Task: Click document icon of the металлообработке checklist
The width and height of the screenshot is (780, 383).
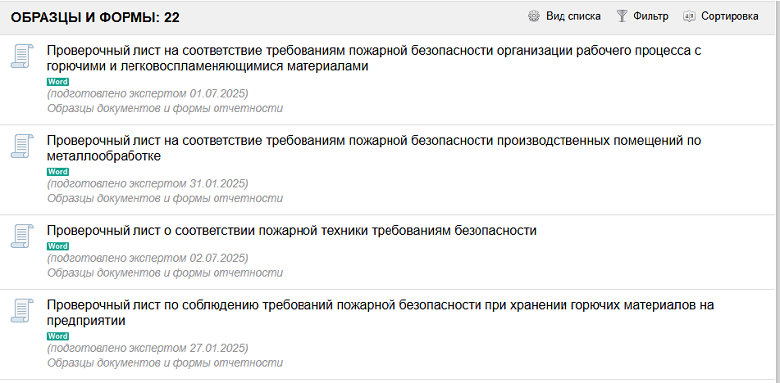Action: pos(22,146)
